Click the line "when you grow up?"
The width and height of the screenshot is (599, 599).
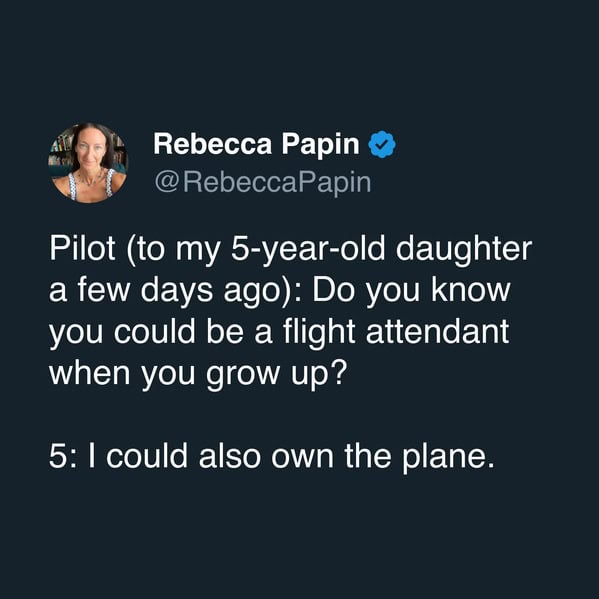pos(198,375)
